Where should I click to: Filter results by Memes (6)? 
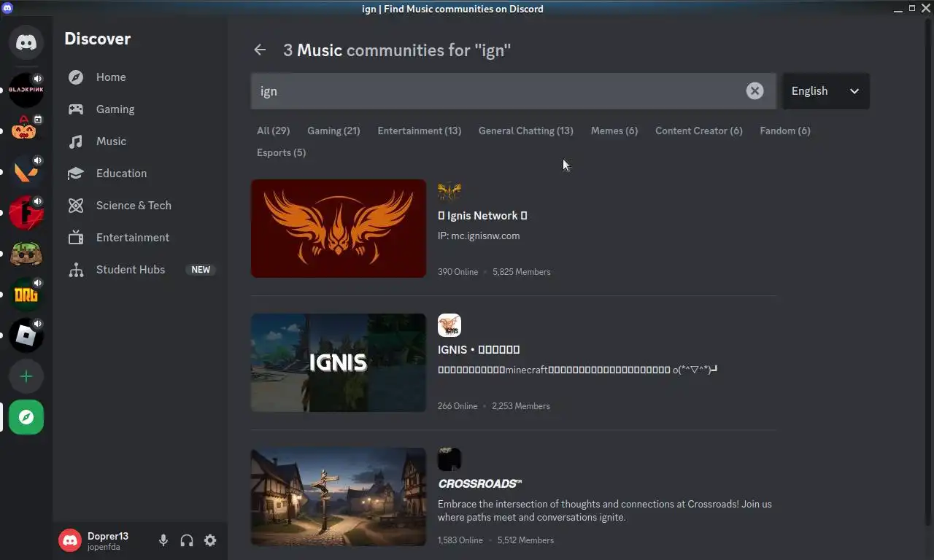point(614,131)
